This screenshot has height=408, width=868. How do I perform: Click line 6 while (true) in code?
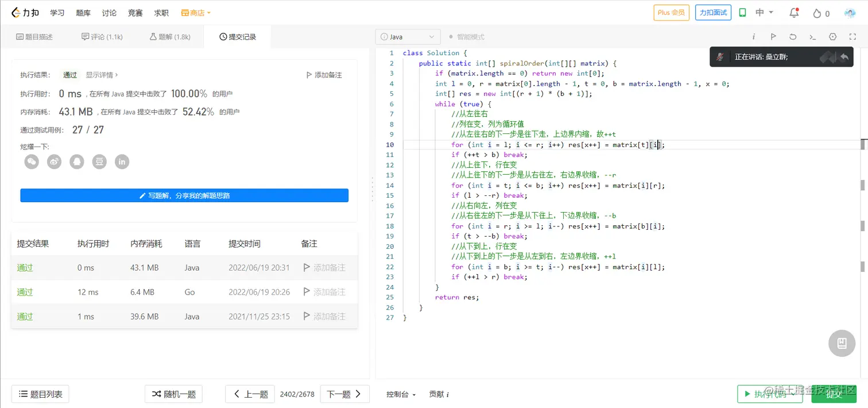[463, 104]
